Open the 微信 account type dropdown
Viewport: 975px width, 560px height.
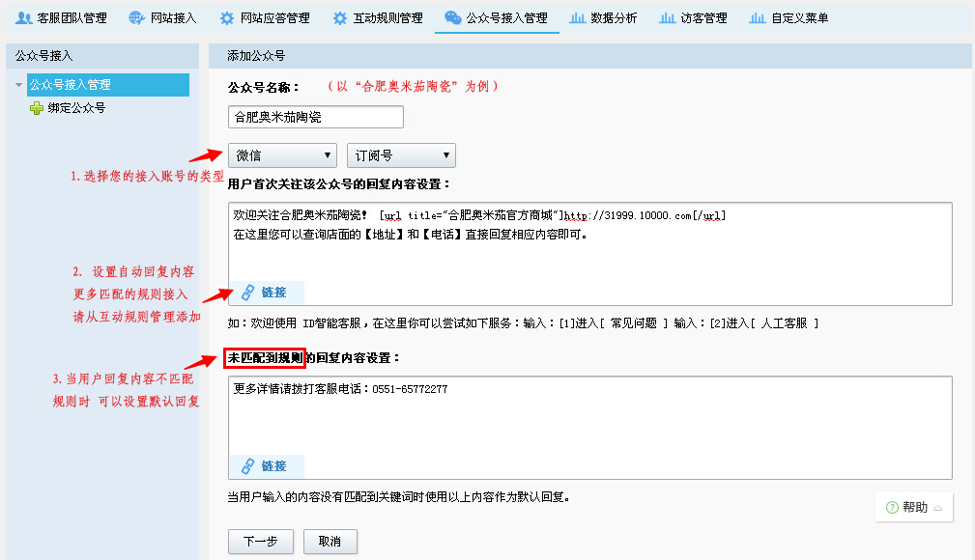tap(282, 155)
